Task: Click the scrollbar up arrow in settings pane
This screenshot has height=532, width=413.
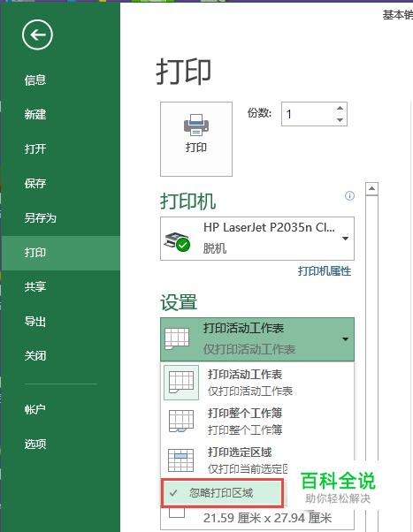Action: point(372,188)
